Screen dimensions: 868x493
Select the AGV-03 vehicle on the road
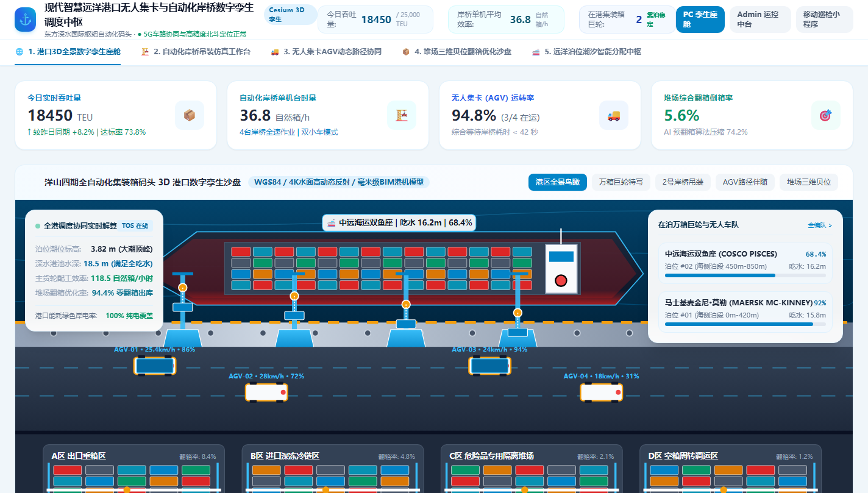tap(489, 366)
